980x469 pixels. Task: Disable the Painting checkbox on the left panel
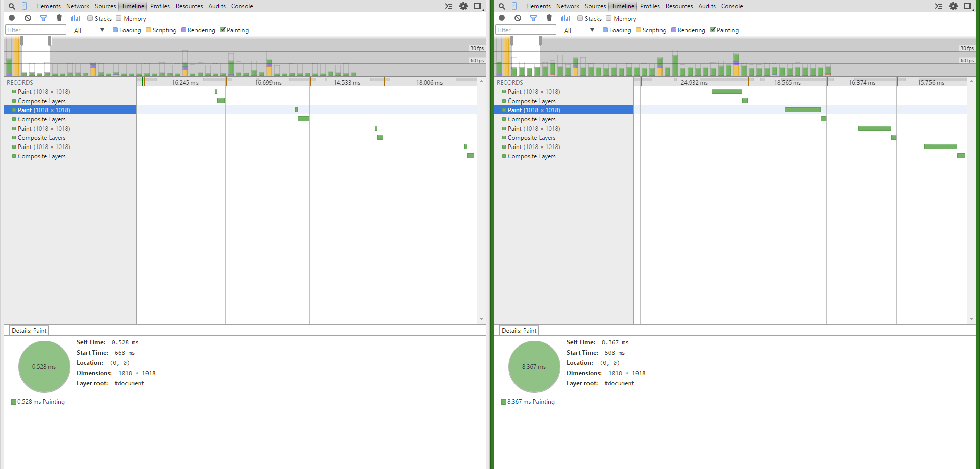pos(223,30)
